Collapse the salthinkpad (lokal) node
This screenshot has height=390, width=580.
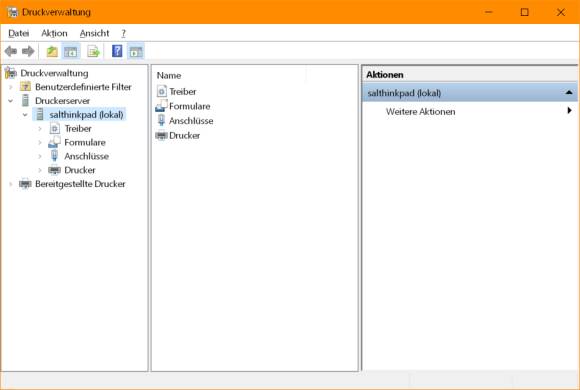25,115
